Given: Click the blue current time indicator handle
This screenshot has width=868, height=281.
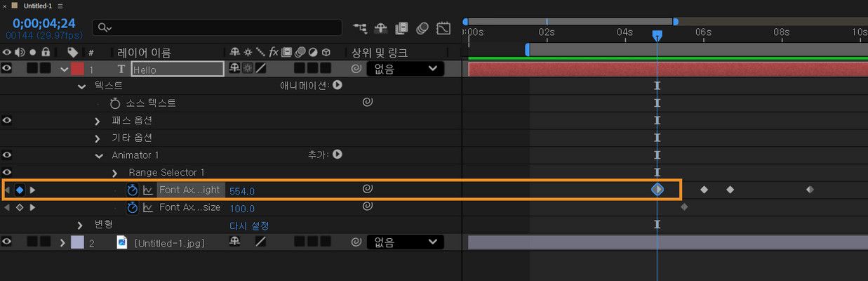Looking at the screenshot, I should [657, 35].
